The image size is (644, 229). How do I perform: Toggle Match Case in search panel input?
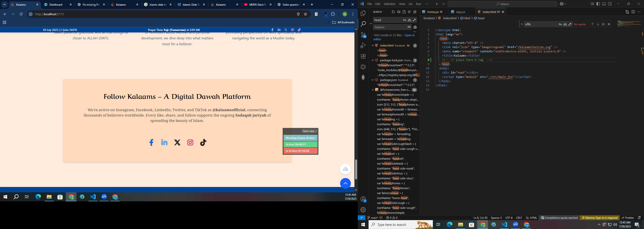click(404, 20)
